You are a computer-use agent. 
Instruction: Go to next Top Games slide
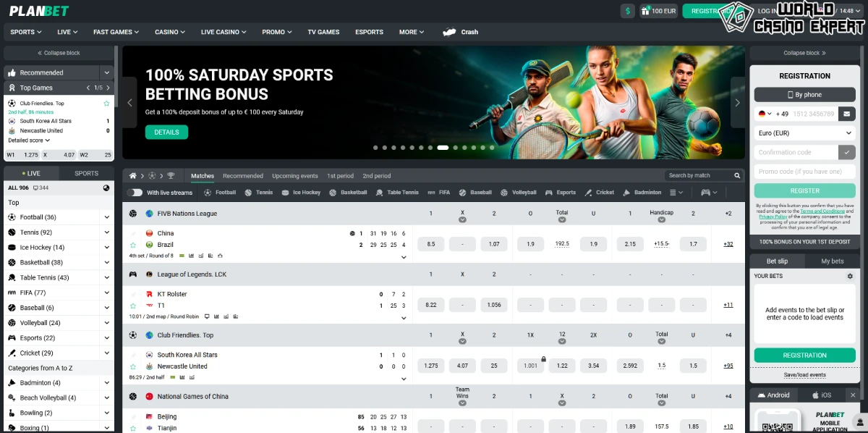click(107, 88)
